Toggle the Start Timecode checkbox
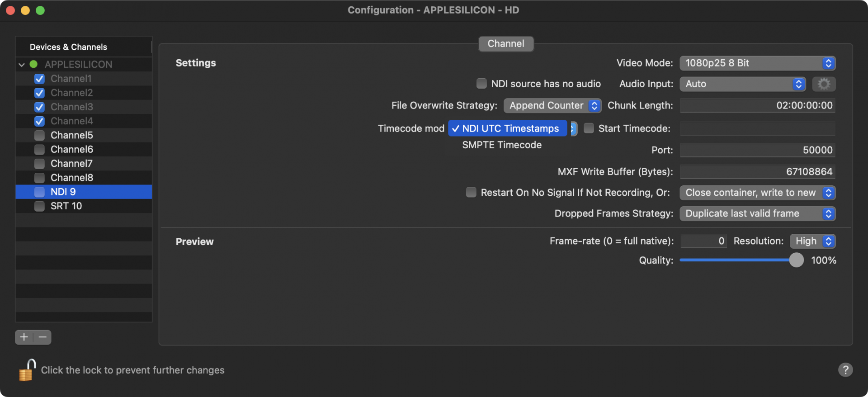868x397 pixels. pyautogui.click(x=589, y=128)
